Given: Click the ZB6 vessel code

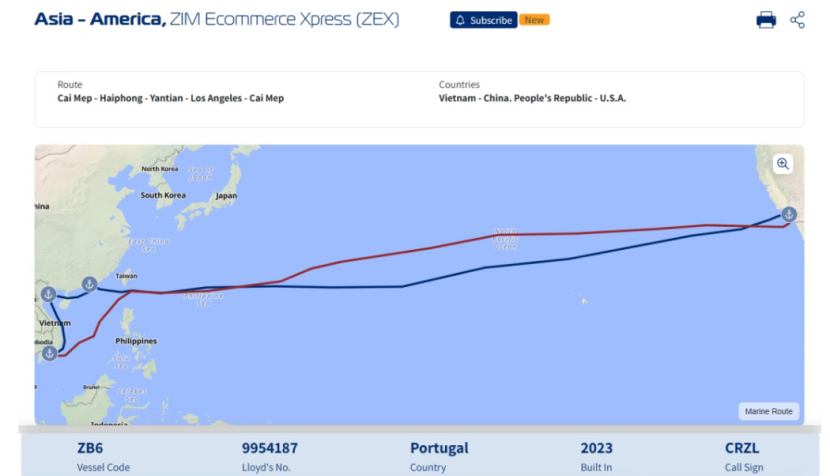Looking at the screenshot, I should tap(90, 448).
